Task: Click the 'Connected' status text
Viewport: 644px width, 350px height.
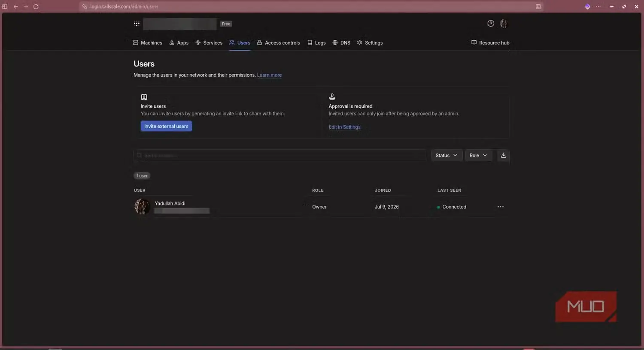Action: point(454,207)
